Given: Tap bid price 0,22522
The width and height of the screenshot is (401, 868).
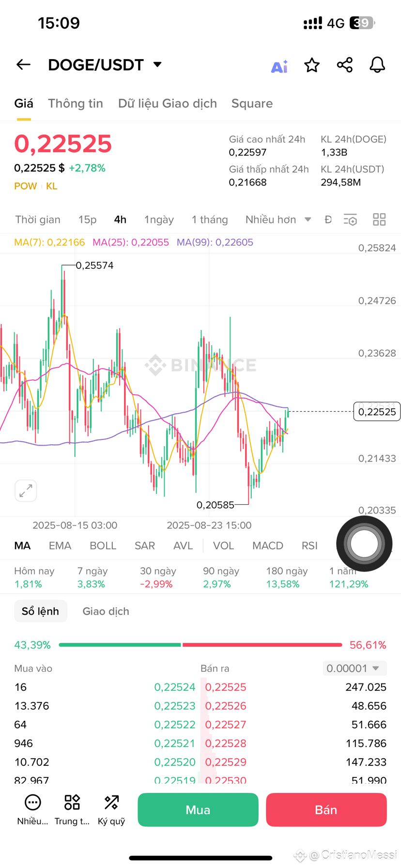Looking at the screenshot, I should pyautogui.click(x=175, y=725).
